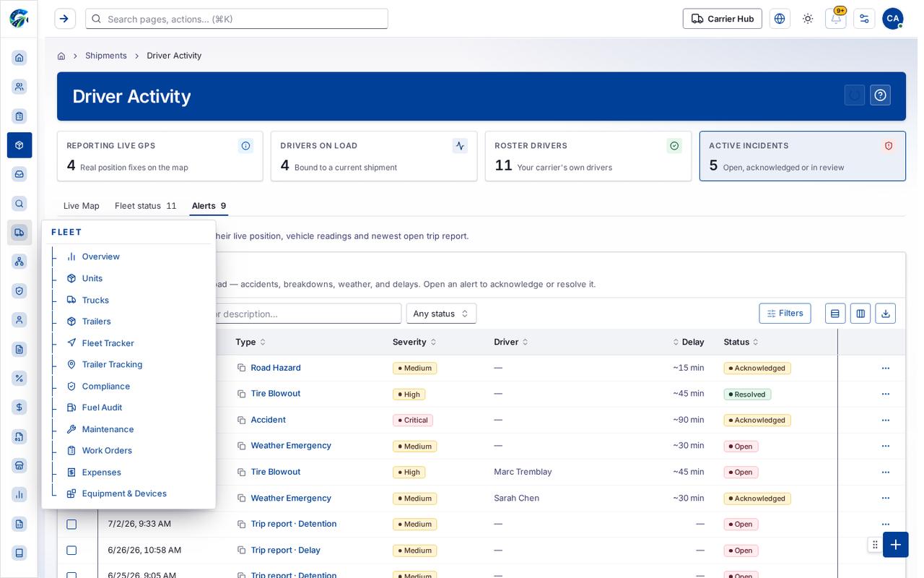The width and height of the screenshot is (924, 578).
Task: Open Equipment & Devices menu entry
Action: pyautogui.click(x=124, y=493)
